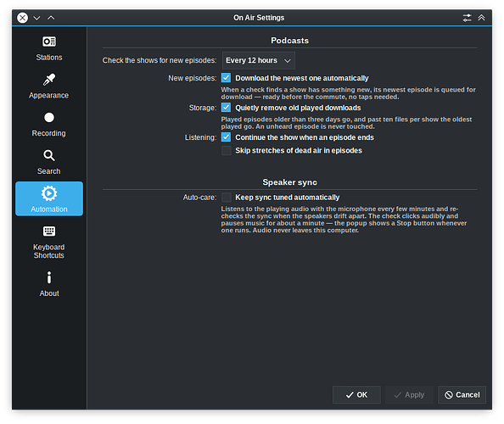Open the Stations settings page
The height and width of the screenshot is (424, 504).
[x=49, y=48]
